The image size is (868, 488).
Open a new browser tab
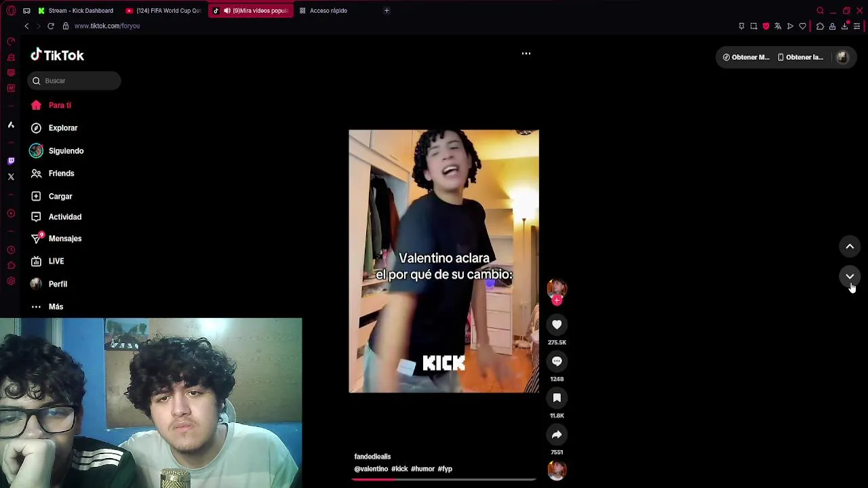coord(387,11)
